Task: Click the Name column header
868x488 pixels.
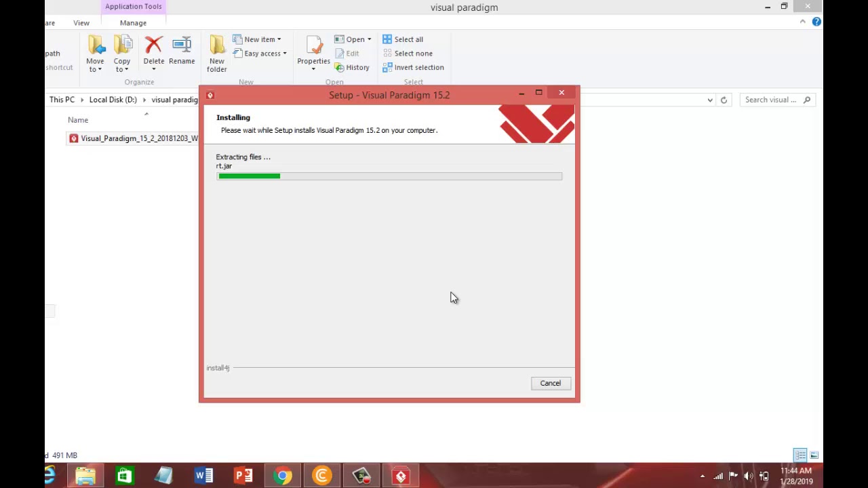Action: 78,120
